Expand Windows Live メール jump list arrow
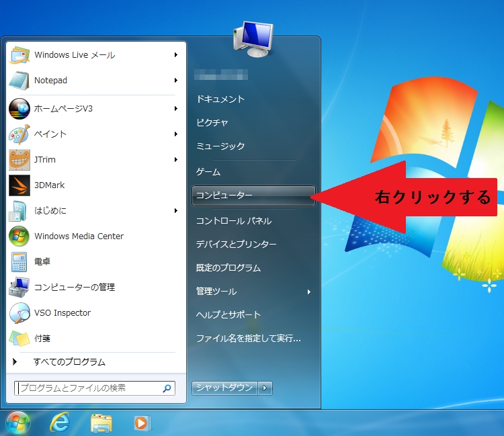This screenshot has height=436, width=504. point(176,55)
